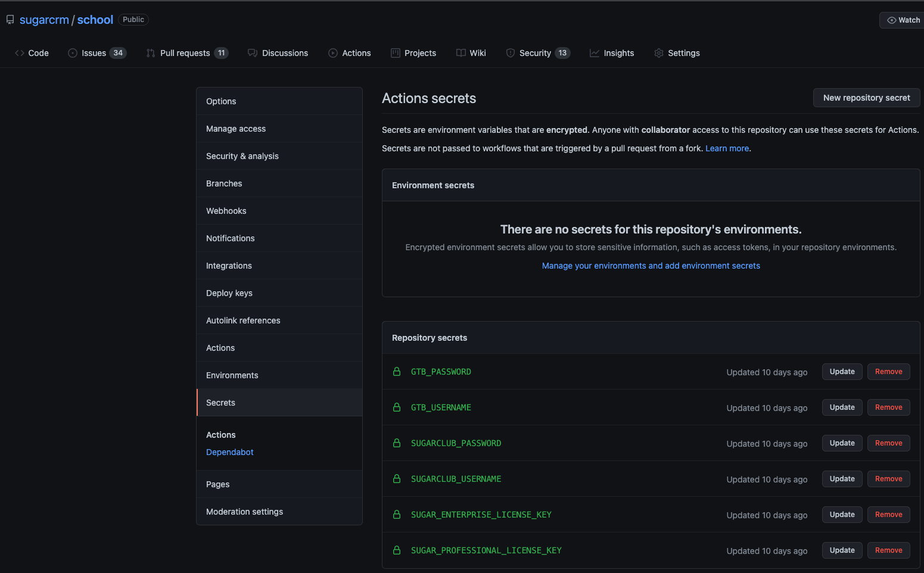Open Integrations settings page
Screen dimensions: 924x573
279,266
